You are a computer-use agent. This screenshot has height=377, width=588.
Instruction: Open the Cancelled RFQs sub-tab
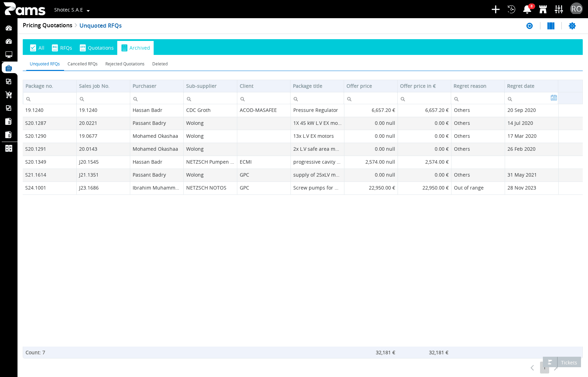(83, 64)
